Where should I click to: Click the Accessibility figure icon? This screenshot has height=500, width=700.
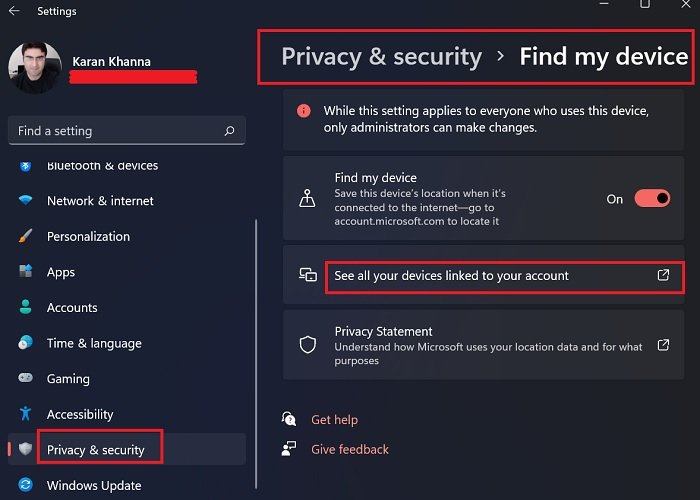click(x=26, y=414)
